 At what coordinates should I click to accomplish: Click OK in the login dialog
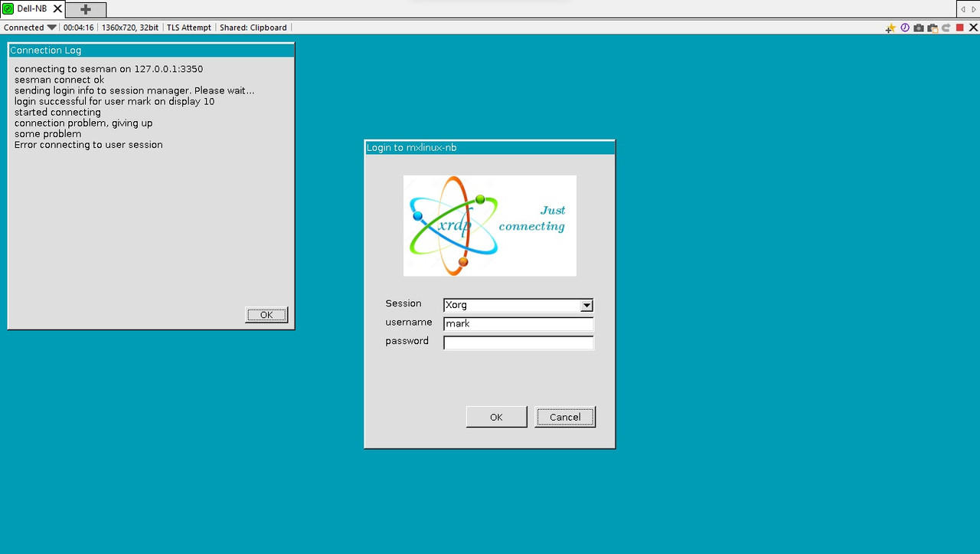[496, 417]
